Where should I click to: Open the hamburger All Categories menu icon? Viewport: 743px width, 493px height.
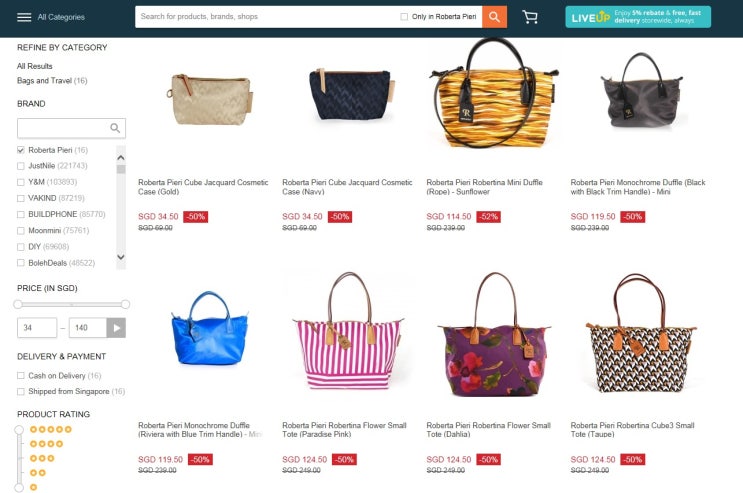(x=24, y=17)
